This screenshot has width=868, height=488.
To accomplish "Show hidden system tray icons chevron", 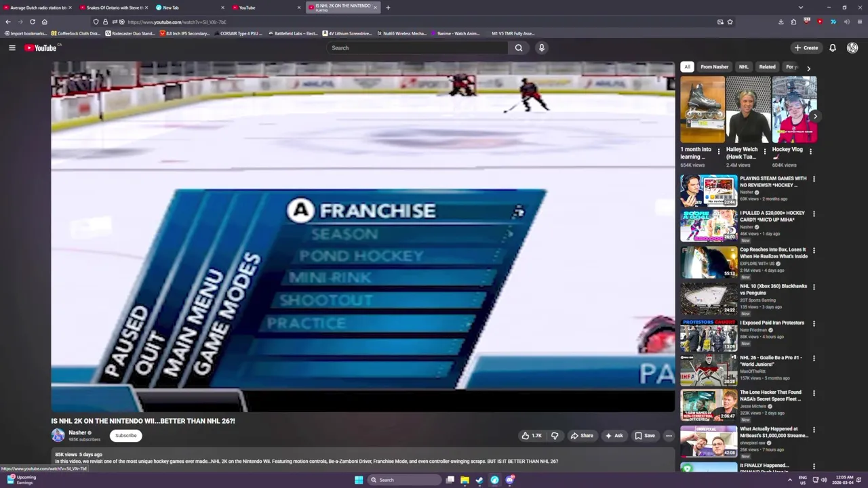I will 789,480.
